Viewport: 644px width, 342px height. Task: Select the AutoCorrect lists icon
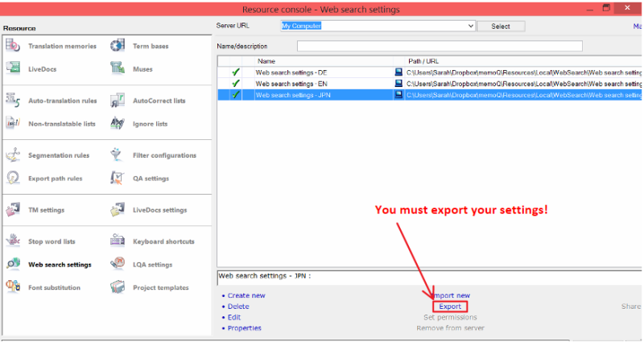click(118, 100)
